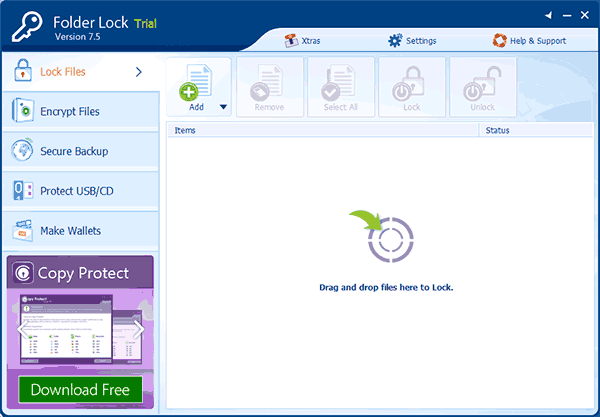The height and width of the screenshot is (417, 600).
Task: Open Encrypt Files section
Action: coord(81,111)
